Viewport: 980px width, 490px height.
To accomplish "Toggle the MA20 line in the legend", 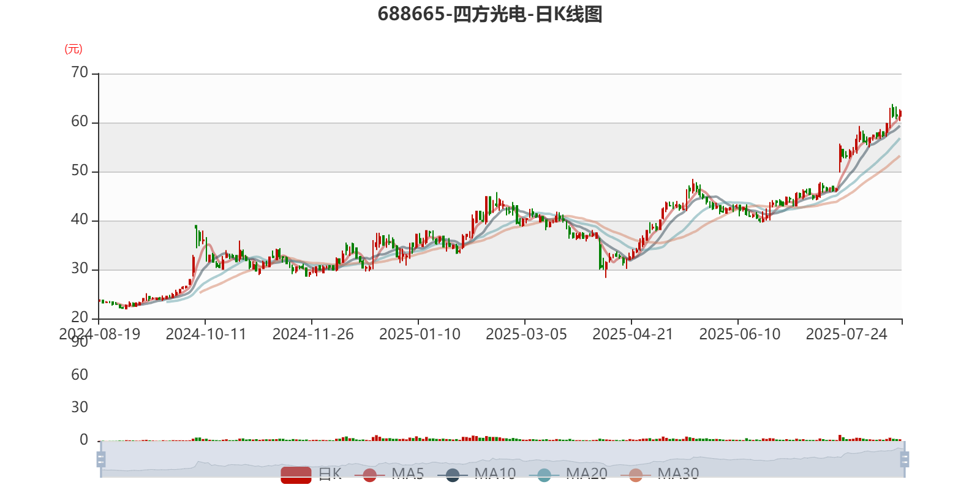I will [568, 474].
